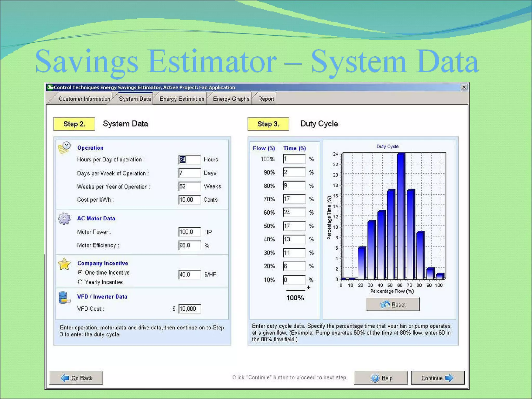Open the Energy Estimation tab
Viewport: 532px width, 399px height.
pos(182,99)
